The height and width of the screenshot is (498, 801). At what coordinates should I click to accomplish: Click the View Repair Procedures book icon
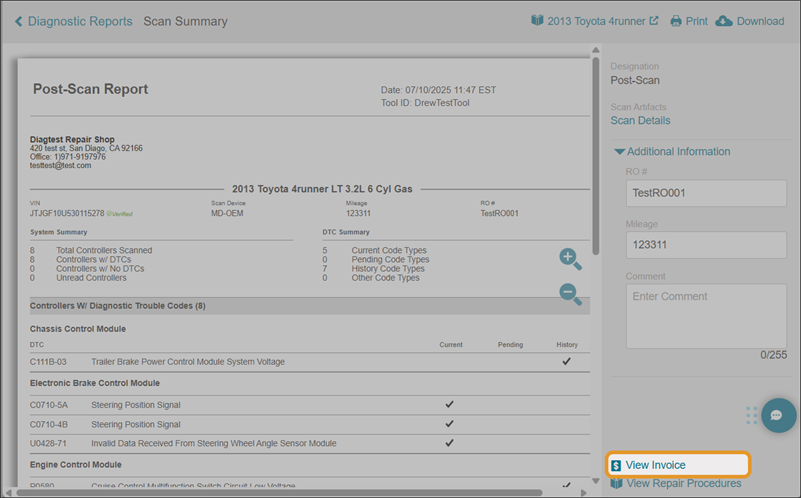[616, 484]
